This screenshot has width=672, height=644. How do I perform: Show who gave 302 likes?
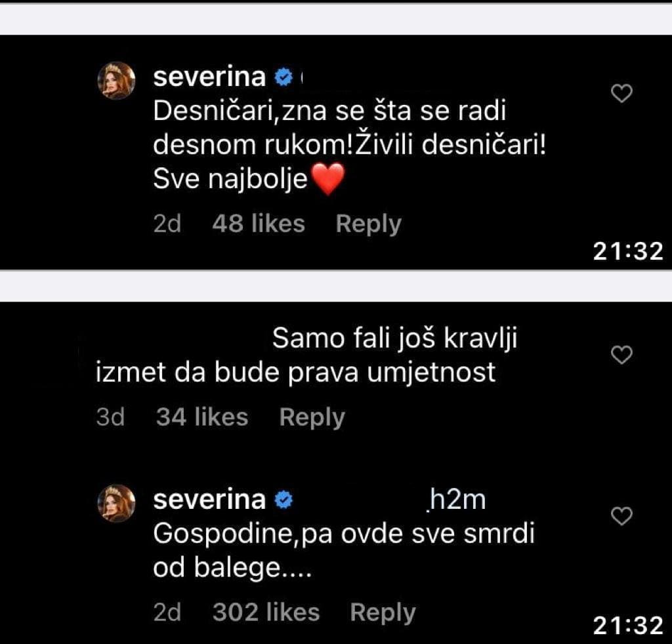click(x=266, y=613)
